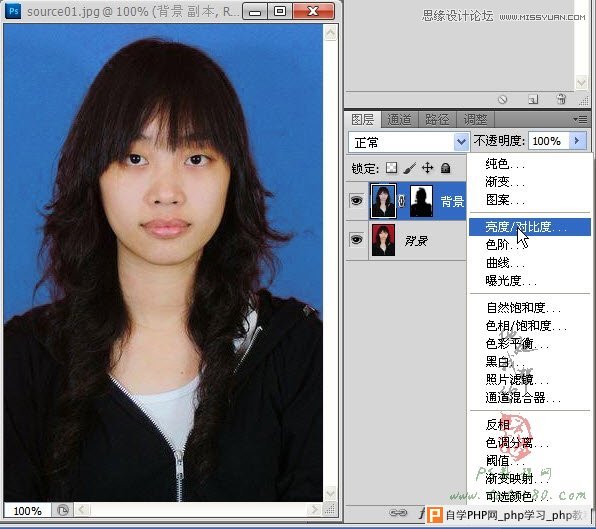Click the portrait photo on the canvas

tap(163, 263)
